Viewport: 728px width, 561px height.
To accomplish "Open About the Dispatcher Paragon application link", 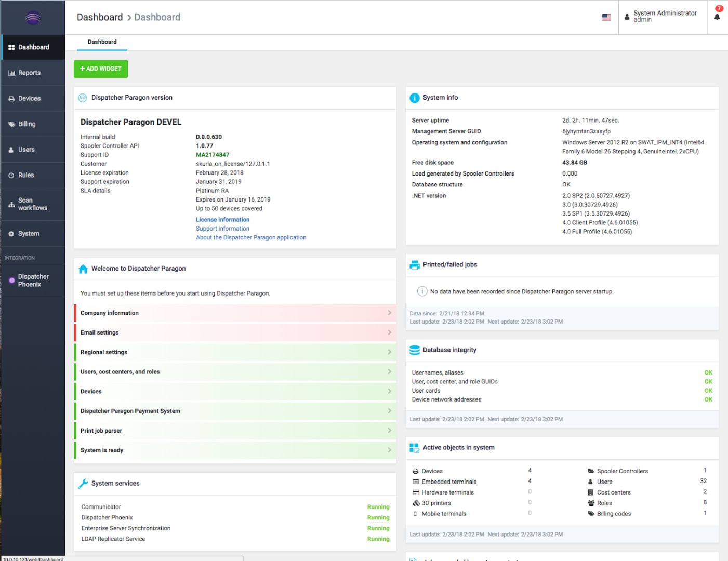I will pyautogui.click(x=251, y=237).
